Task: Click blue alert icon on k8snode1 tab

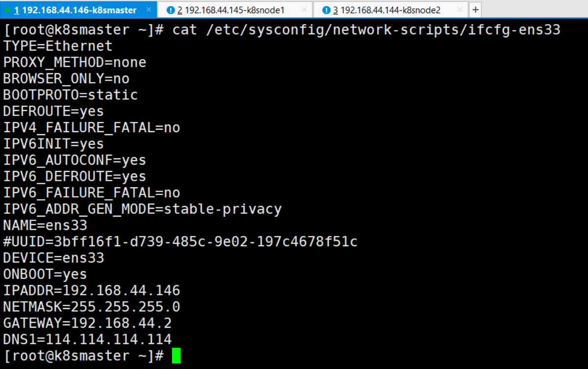Action: point(171,10)
